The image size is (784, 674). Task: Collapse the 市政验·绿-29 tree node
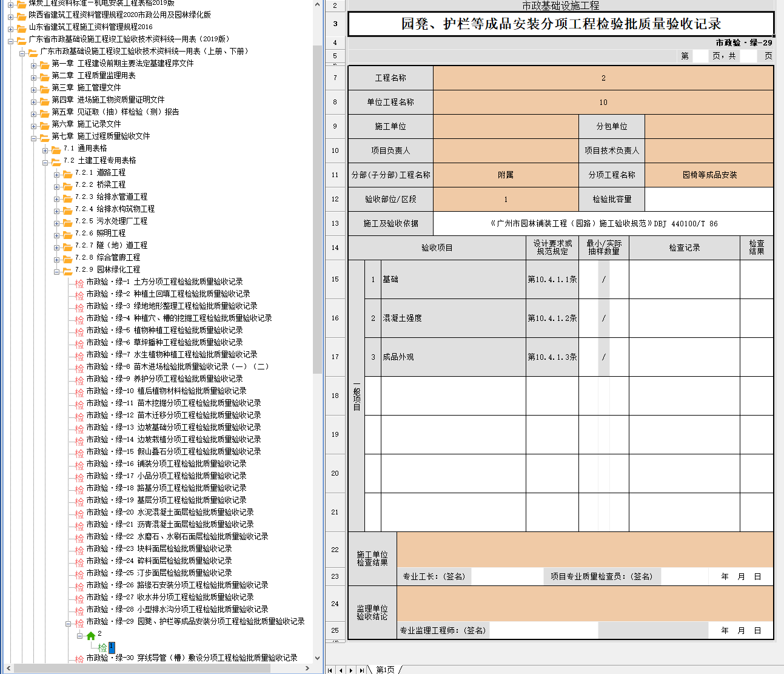click(x=69, y=622)
